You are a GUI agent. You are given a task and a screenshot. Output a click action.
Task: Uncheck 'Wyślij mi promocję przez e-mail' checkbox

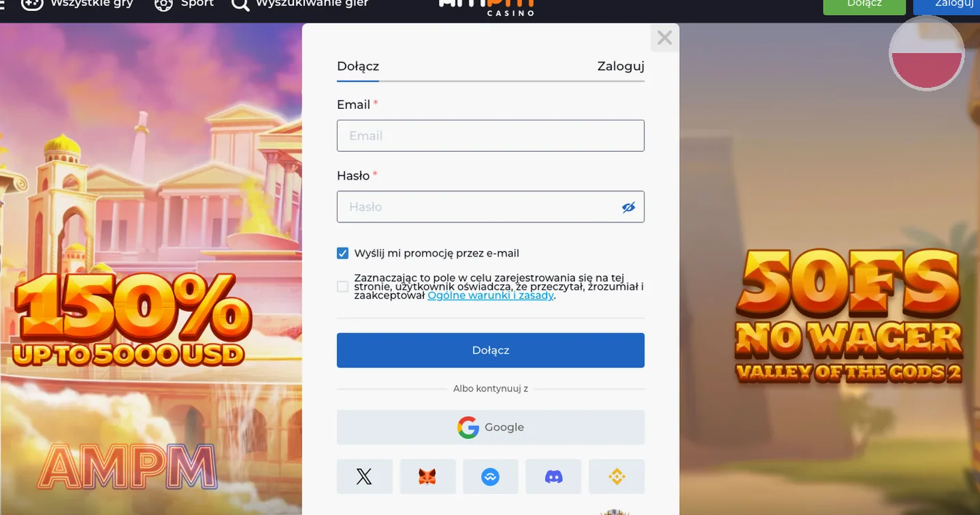tap(343, 253)
